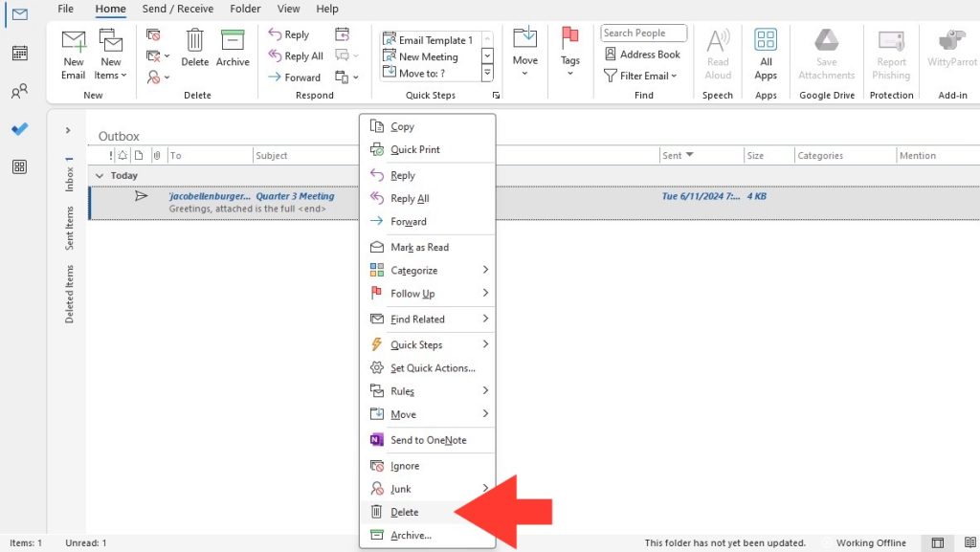The height and width of the screenshot is (552, 980).
Task: Expand the collapsed folder pane chevron
Action: [68, 130]
